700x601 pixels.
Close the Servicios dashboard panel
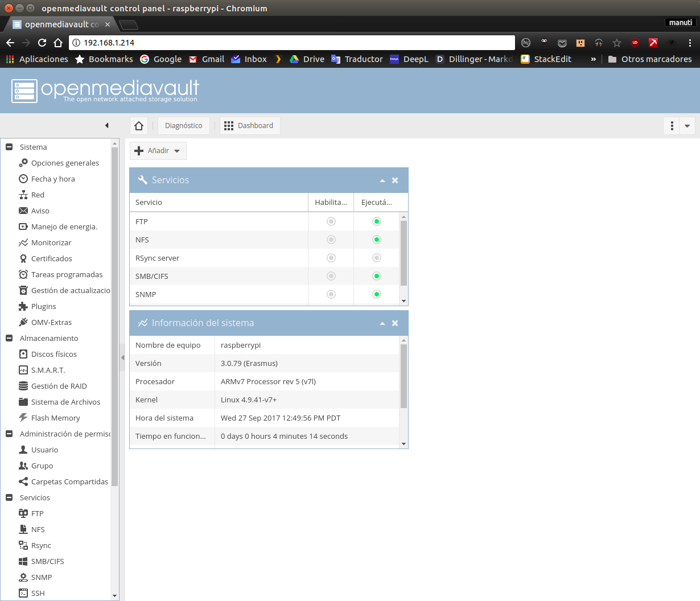pos(395,180)
